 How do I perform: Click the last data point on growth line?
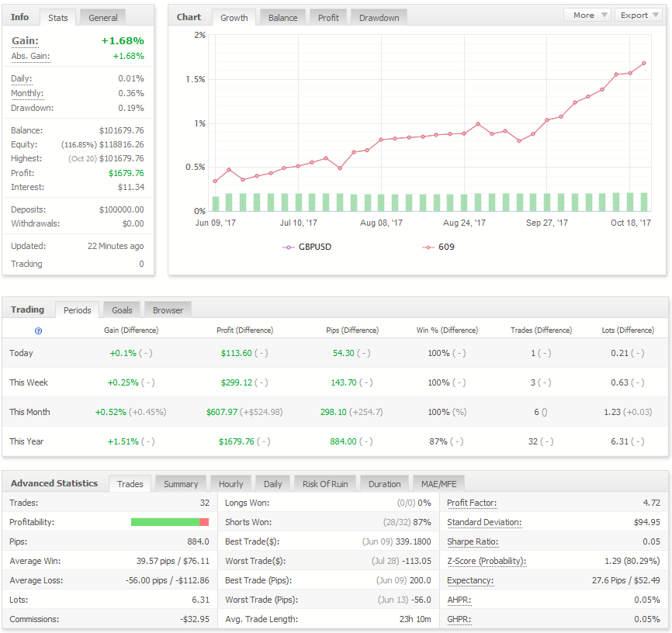tap(644, 64)
